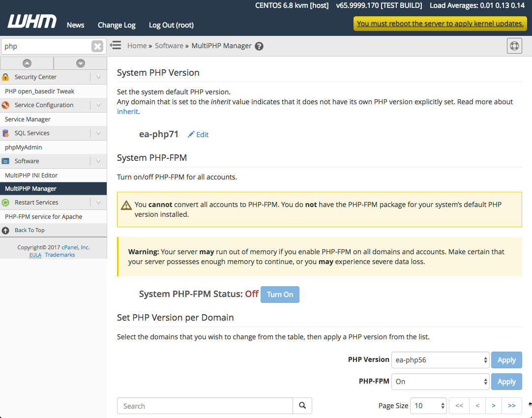The image size is (532, 418).
Task: Click the SQL Services database icon
Action: (5, 133)
